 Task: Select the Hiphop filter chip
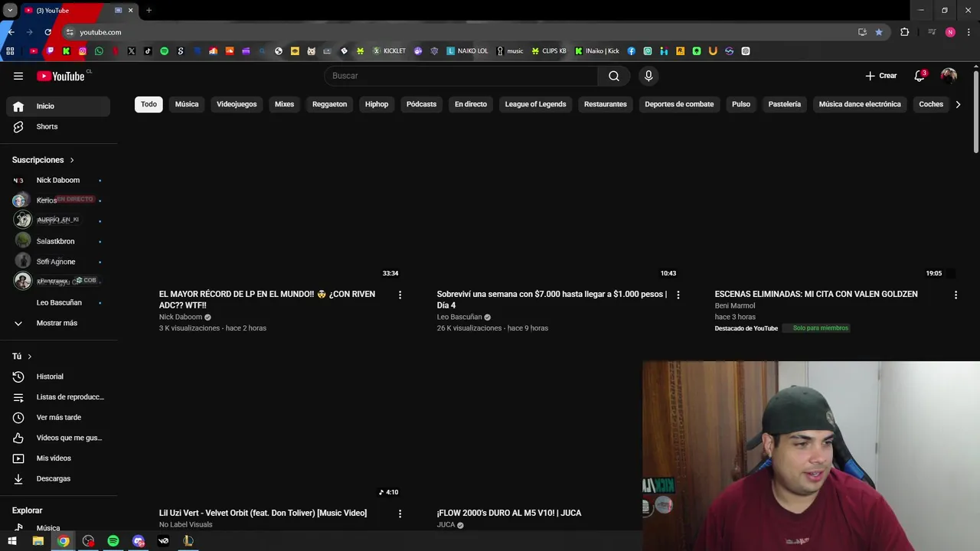pyautogui.click(x=377, y=104)
